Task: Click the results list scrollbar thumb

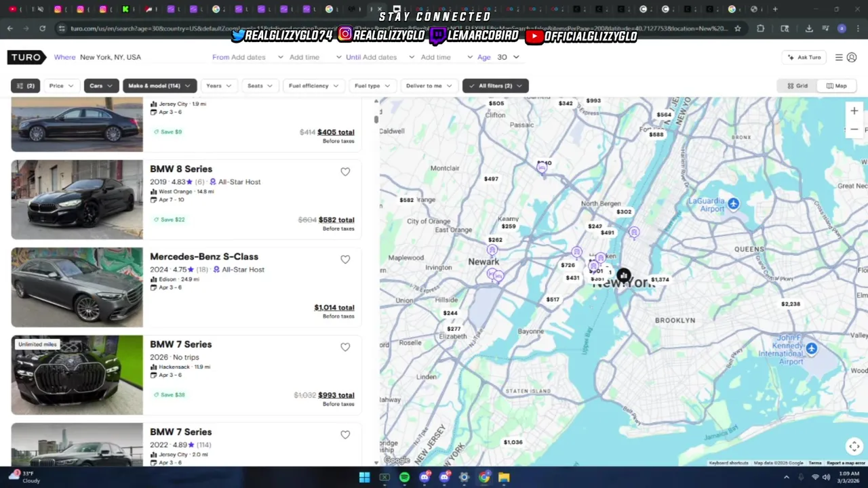Action: pyautogui.click(x=376, y=119)
